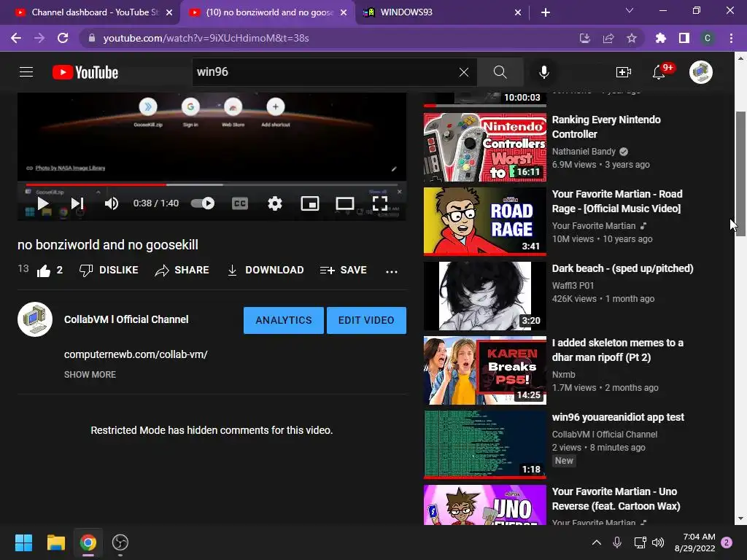Expand description with Show More
Viewport: 747px width, 560px height.
pos(90,374)
